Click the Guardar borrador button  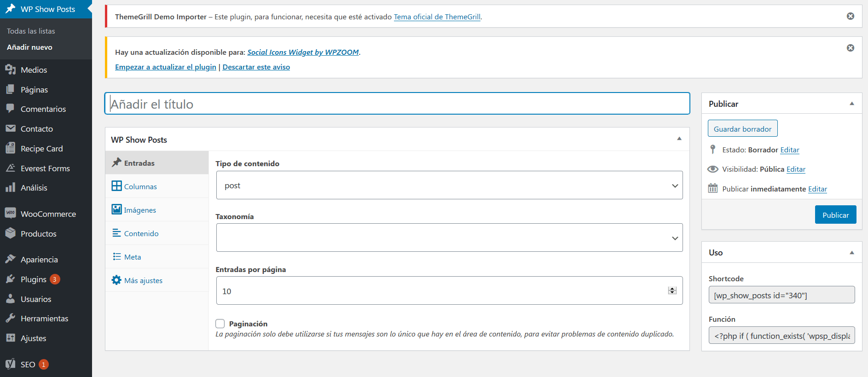pos(742,128)
